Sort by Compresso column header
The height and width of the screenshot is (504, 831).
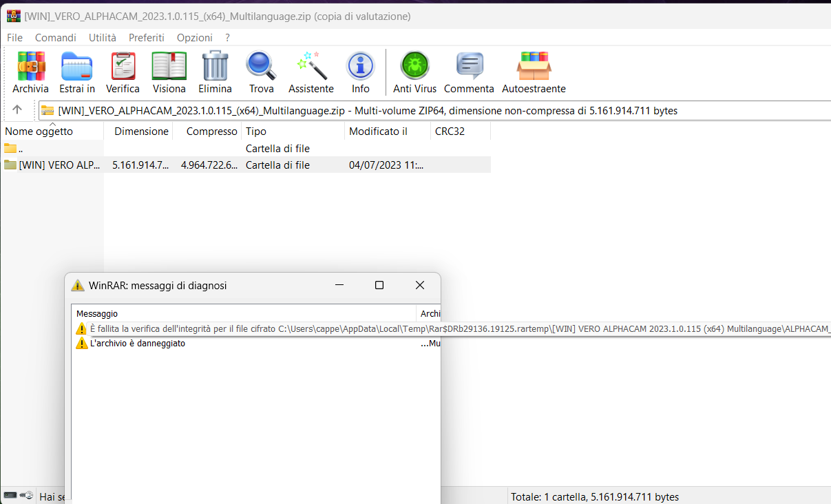pos(207,131)
